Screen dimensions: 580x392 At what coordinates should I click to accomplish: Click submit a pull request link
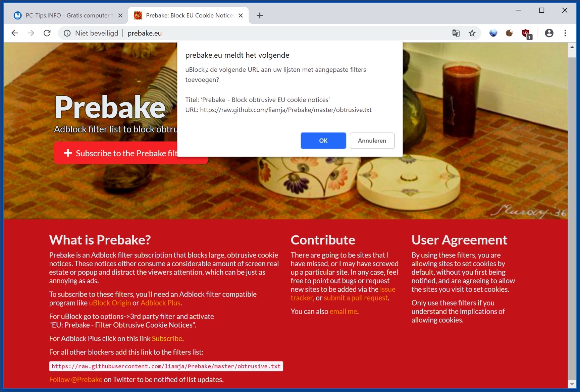[356, 298]
